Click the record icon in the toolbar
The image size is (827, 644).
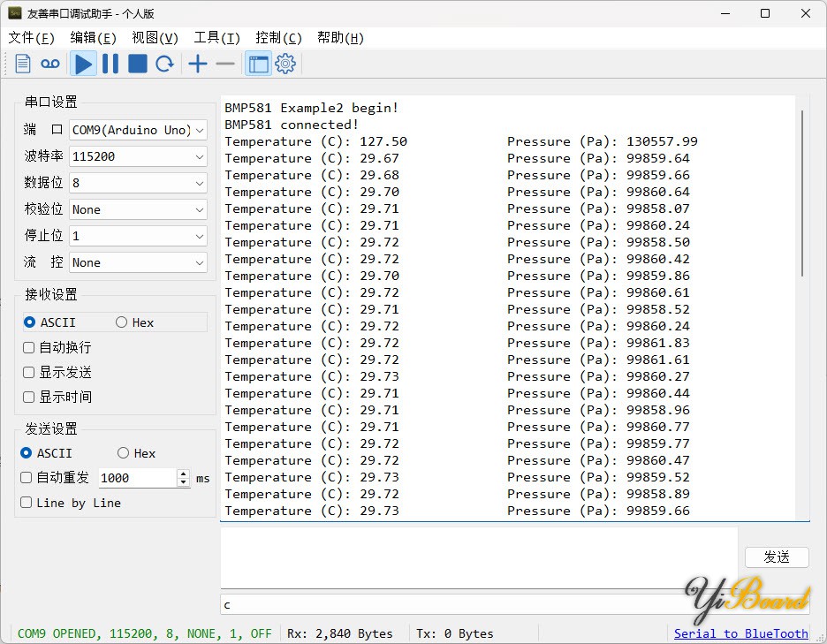coord(49,63)
